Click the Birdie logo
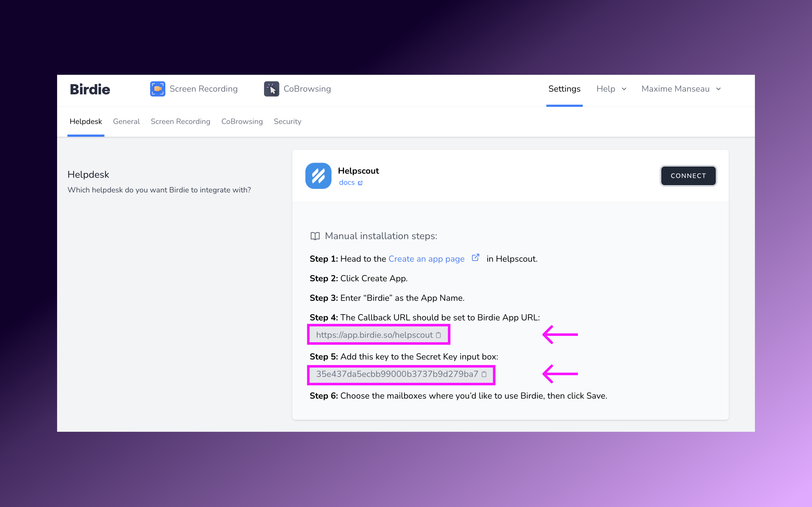Viewport: 812px width, 507px height. coord(90,89)
